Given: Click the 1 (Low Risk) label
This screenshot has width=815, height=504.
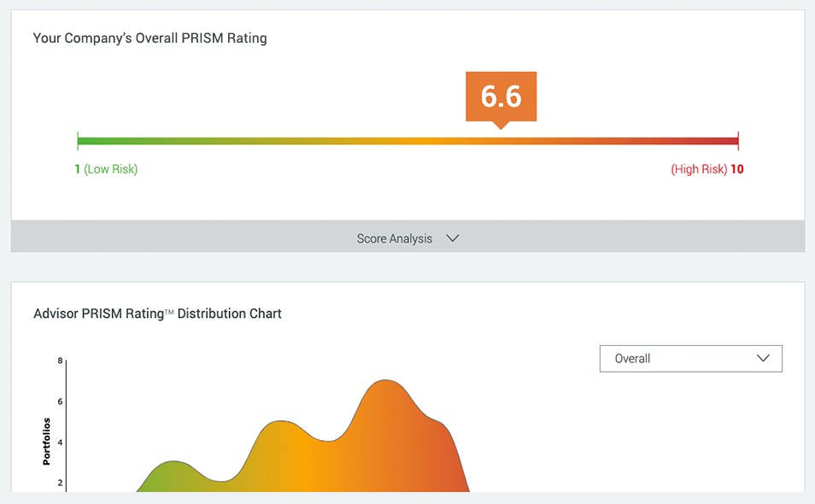Looking at the screenshot, I should pos(105,168).
